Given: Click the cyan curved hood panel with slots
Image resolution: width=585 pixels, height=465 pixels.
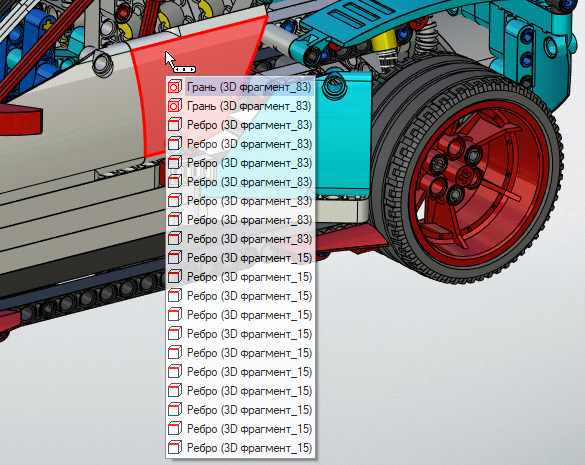Looking at the screenshot, I should coord(373,19).
